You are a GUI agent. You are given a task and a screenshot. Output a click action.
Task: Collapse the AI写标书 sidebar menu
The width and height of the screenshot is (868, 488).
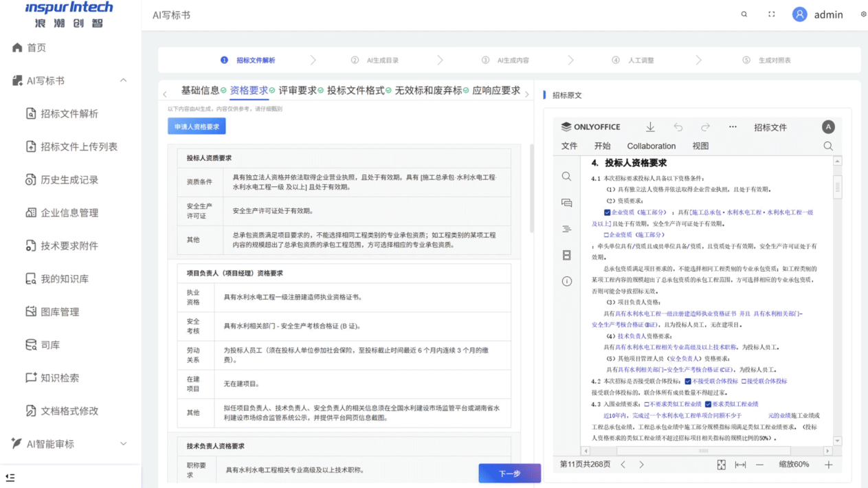point(123,80)
